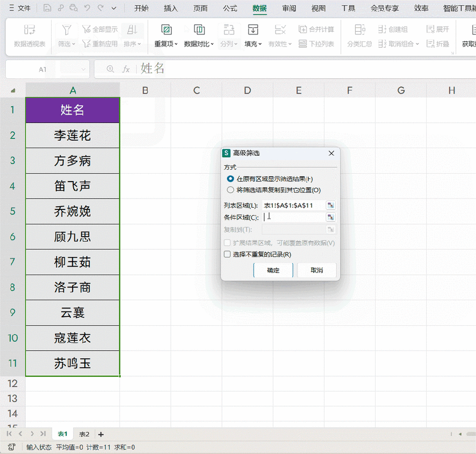The height and width of the screenshot is (454, 476).
Task: Click the 数据对比 compare icon
Action: (199, 30)
